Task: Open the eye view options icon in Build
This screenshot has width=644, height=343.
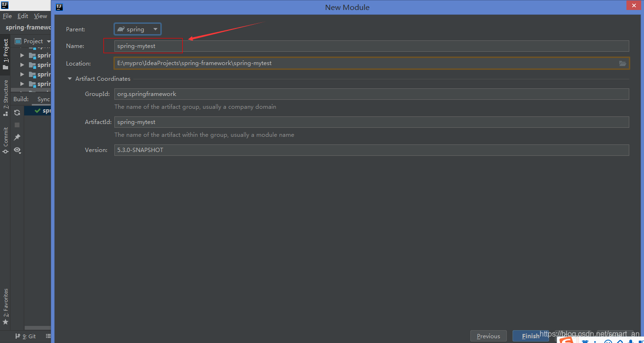Action: pos(17,150)
